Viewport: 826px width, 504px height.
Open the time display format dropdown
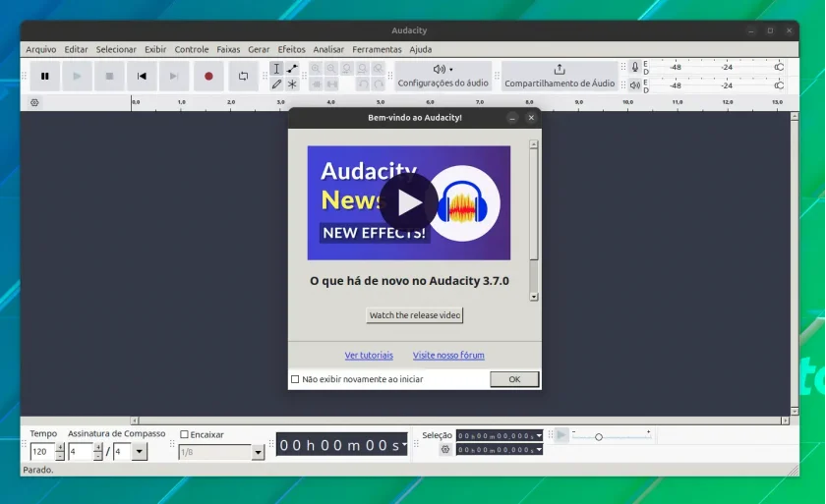[x=404, y=444]
